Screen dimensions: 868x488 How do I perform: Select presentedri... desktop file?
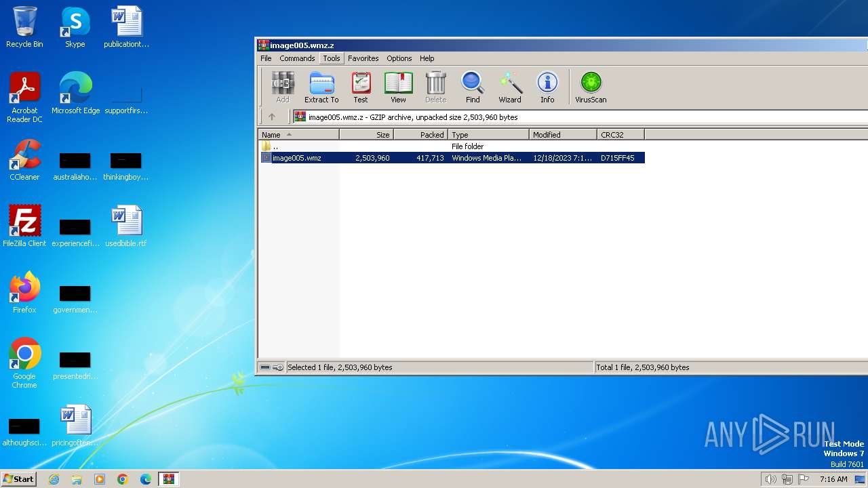[75, 365]
